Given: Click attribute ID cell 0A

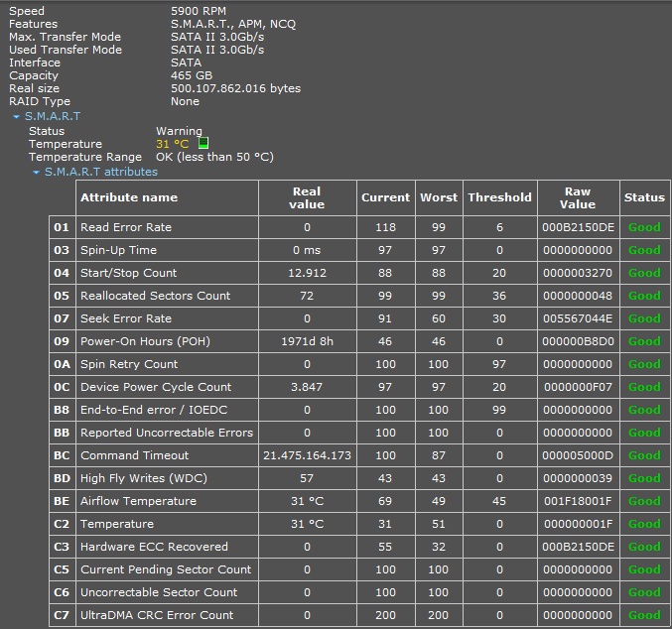Looking at the screenshot, I should click(63, 364).
